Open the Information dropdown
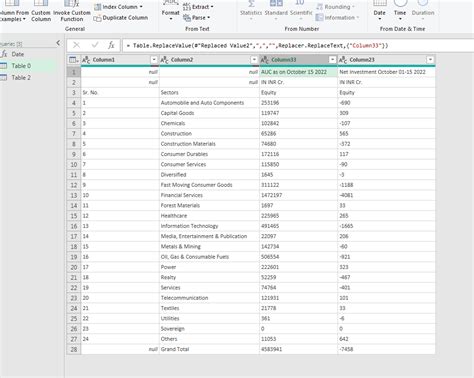 point(337,18)
